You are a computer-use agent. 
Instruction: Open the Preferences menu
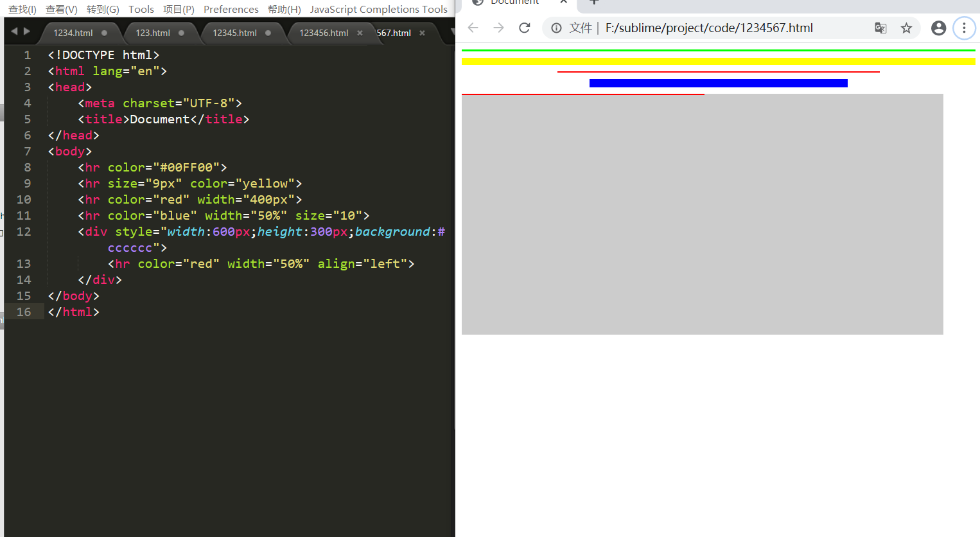click(x=231, y=9)
